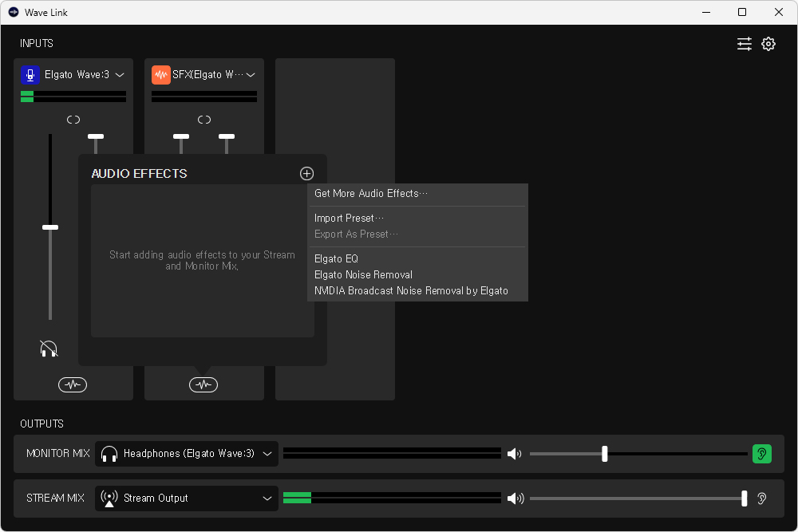Click the STREAM MIX label
Viewport: 798px width, 532px height.
[x=55, y=498]
